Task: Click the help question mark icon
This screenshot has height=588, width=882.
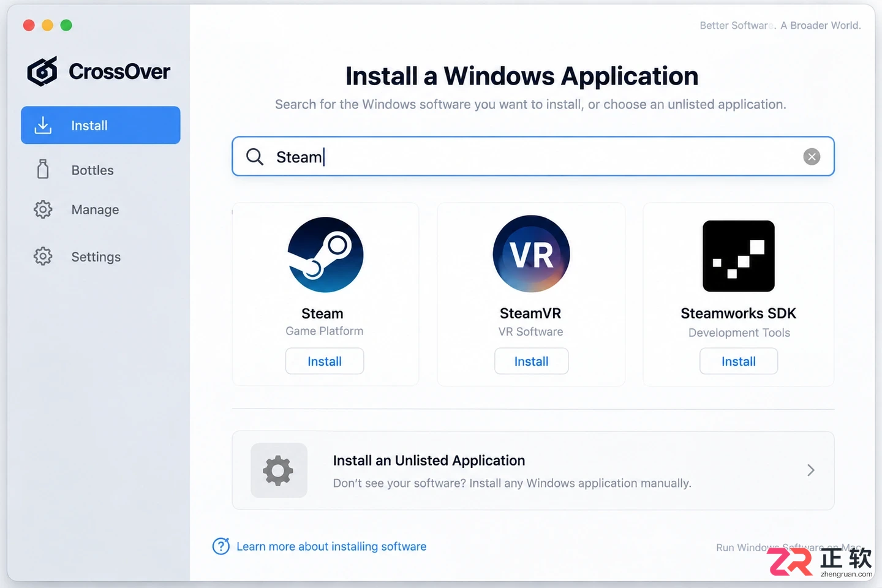Action: [x=221, y=546]
